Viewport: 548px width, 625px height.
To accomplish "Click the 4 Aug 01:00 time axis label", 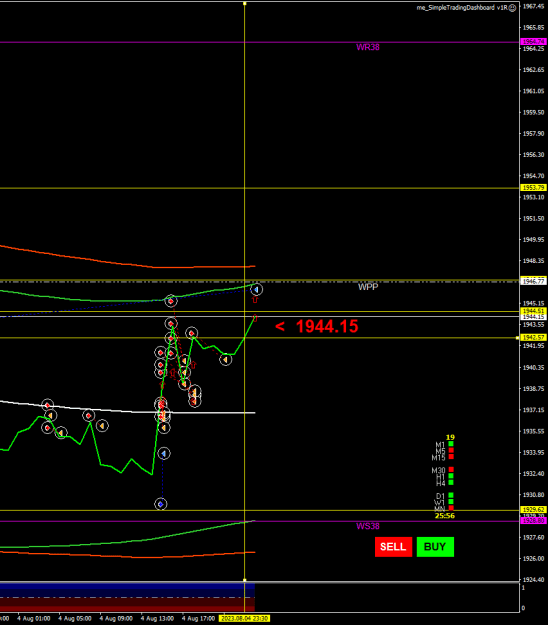I will tap(33, 619).
